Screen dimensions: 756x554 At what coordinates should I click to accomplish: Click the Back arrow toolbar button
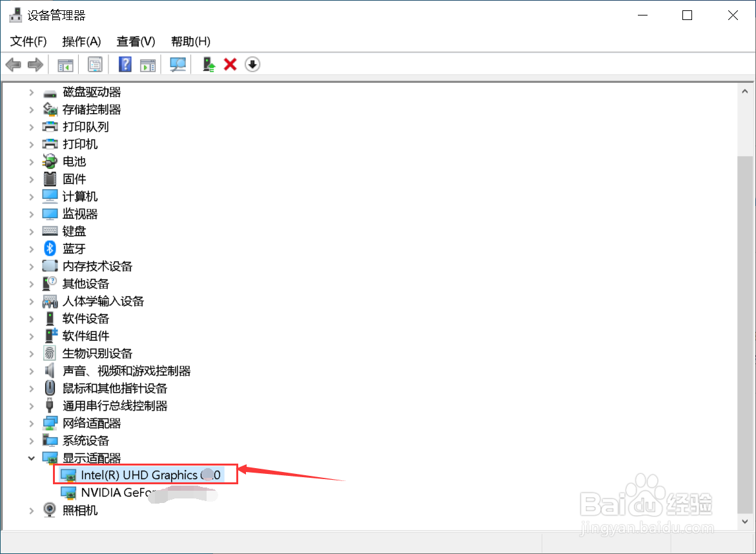pos(14,64)
